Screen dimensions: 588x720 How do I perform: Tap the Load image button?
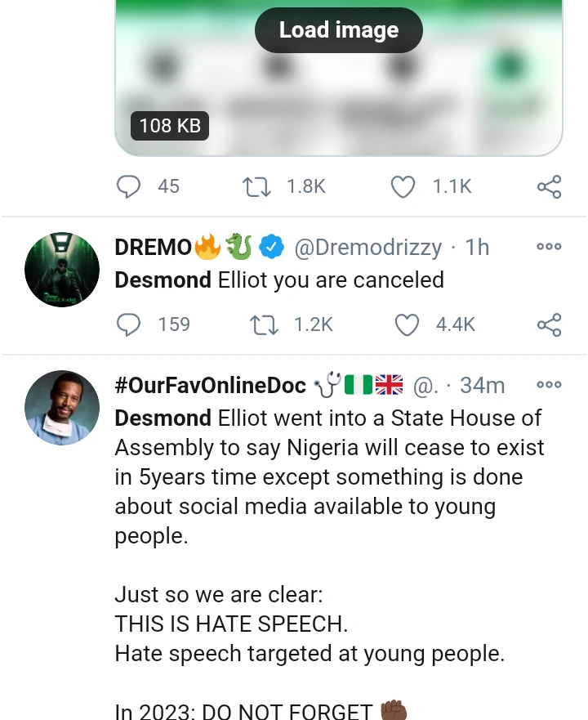click(x=338, y=30)
